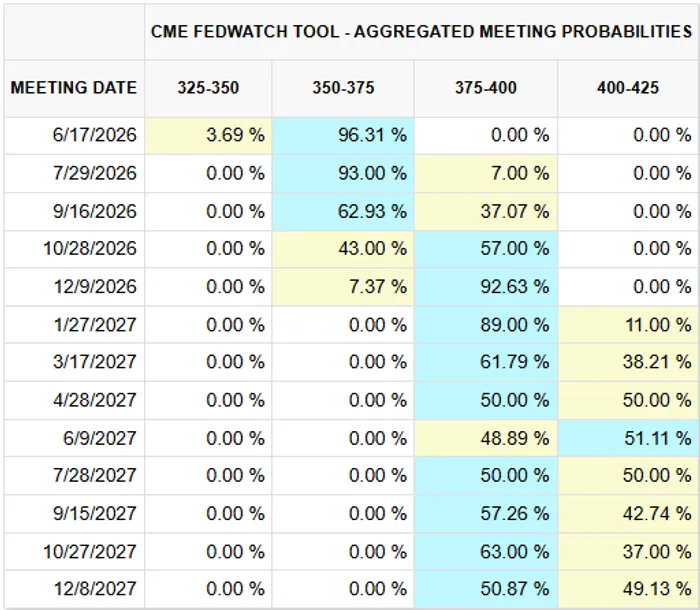The image size is (700, 610).
Task: Select the 325-350 column header
Action: coord(208,88)
